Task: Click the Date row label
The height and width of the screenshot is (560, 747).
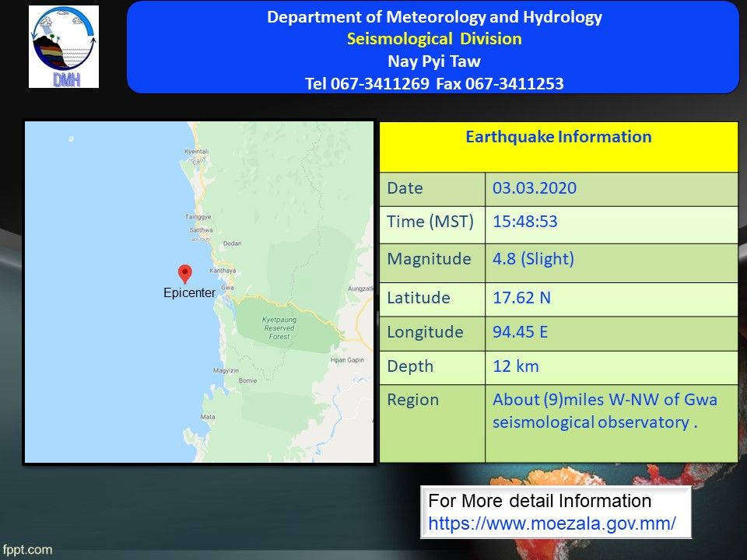Action: point(405,188)
